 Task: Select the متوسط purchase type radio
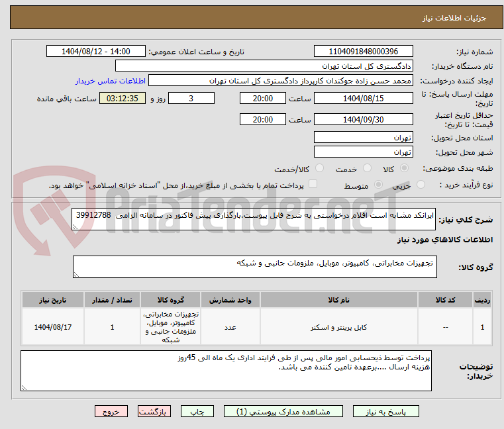(379, 185)
